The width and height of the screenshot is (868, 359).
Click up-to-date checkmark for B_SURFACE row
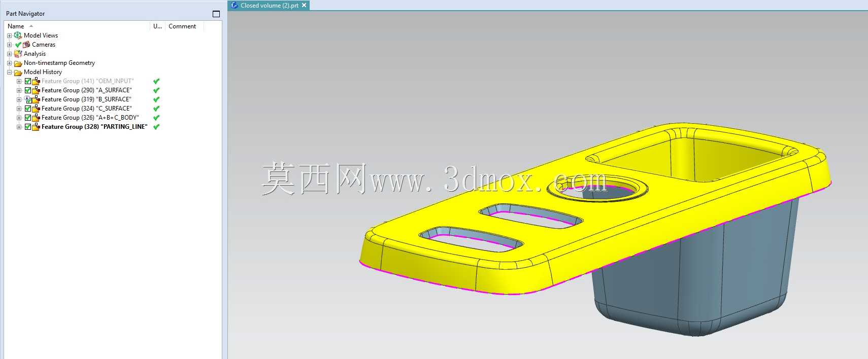pos(156,99)
